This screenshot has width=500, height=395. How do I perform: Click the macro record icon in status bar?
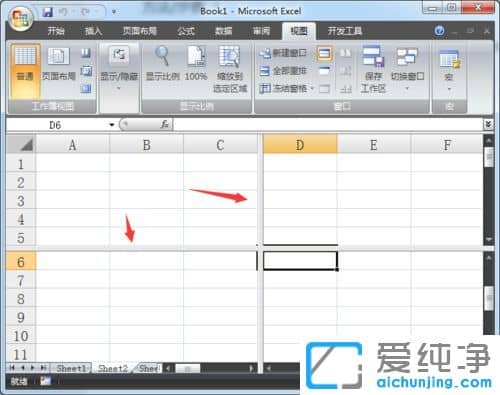[45, 380]
